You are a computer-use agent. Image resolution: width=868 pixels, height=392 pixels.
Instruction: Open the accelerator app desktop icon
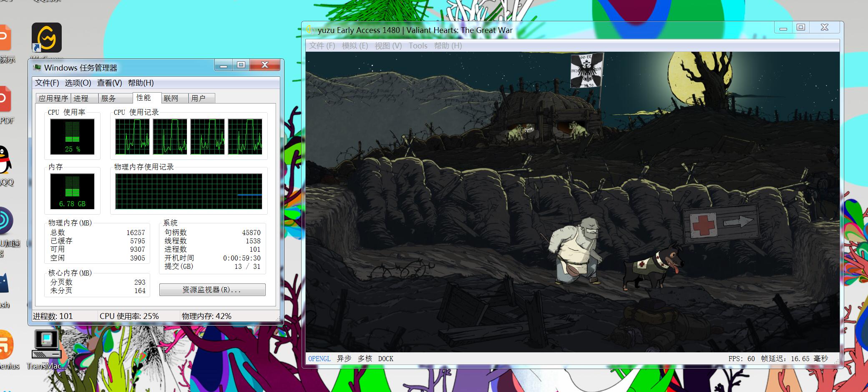point(6,220)
